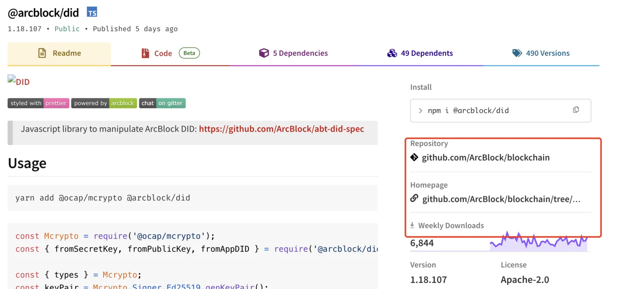View the 49 Dependents tab
Image resolution: width=644 pixels, height=289 pixels.
pyautogui.click(x=420, y=53)
